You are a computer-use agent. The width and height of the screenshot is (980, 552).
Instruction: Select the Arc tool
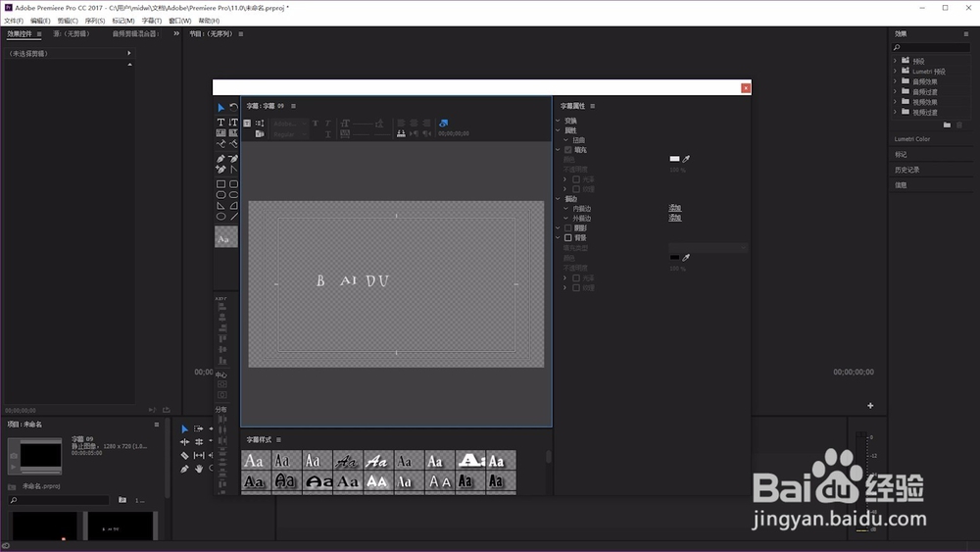[233, 205]
